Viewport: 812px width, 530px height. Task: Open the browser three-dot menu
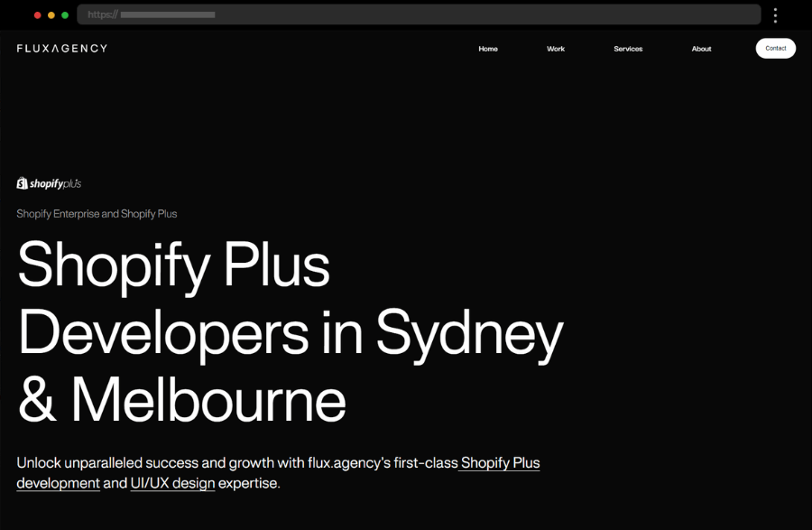(x=775, y=15)
